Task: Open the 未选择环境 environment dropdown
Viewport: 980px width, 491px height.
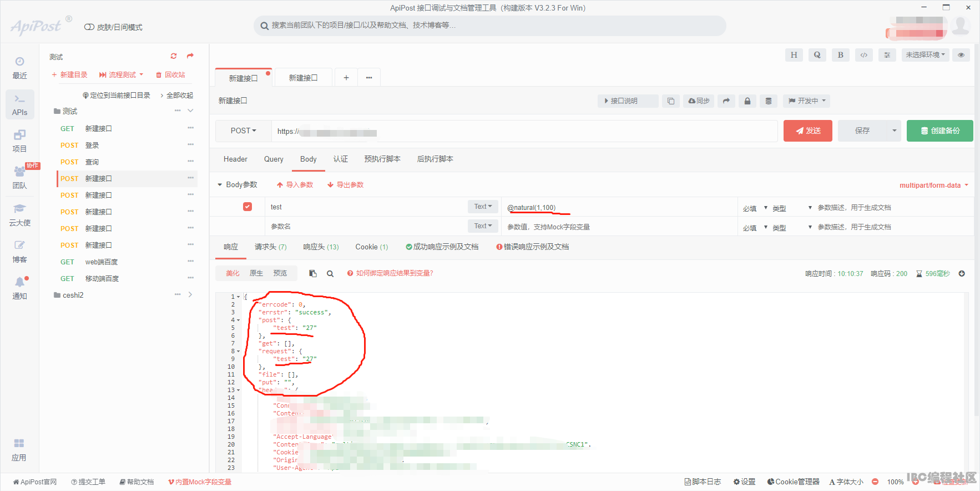Action: (x=926, y=55)
